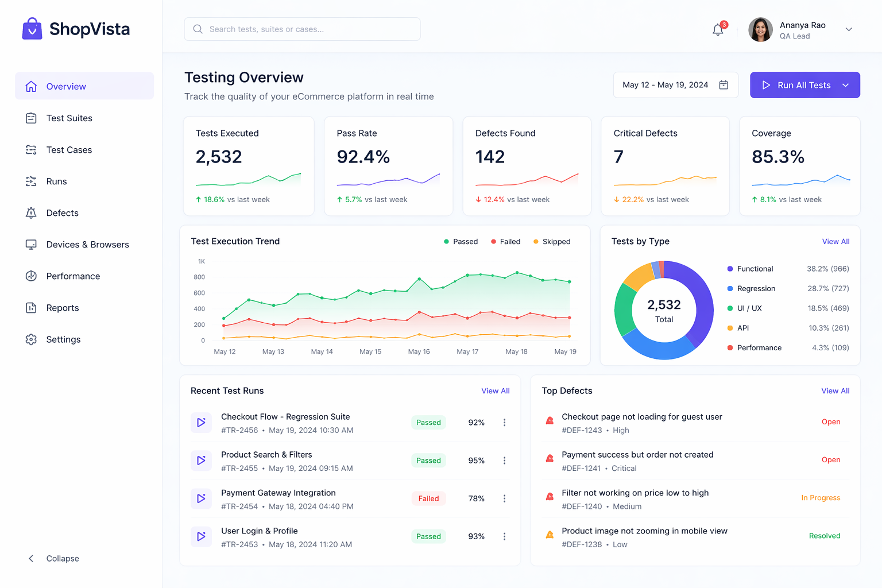Expand the Run All Tests dropdown arrow
882x588 pixels.
coord(845,85)
